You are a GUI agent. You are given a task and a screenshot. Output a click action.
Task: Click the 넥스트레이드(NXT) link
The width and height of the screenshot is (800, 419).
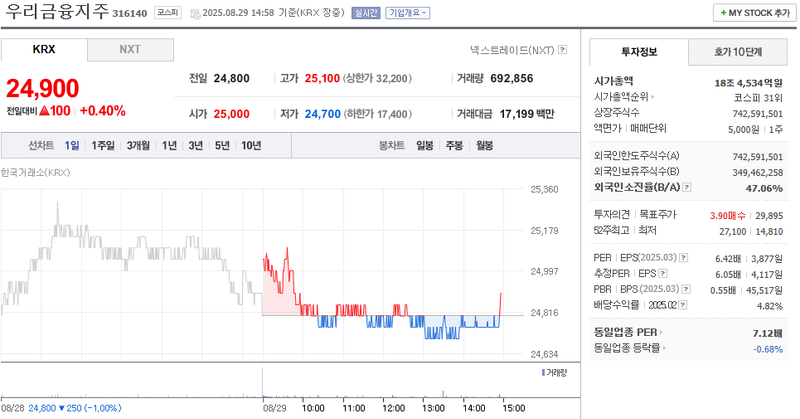[x=512, y=50]
